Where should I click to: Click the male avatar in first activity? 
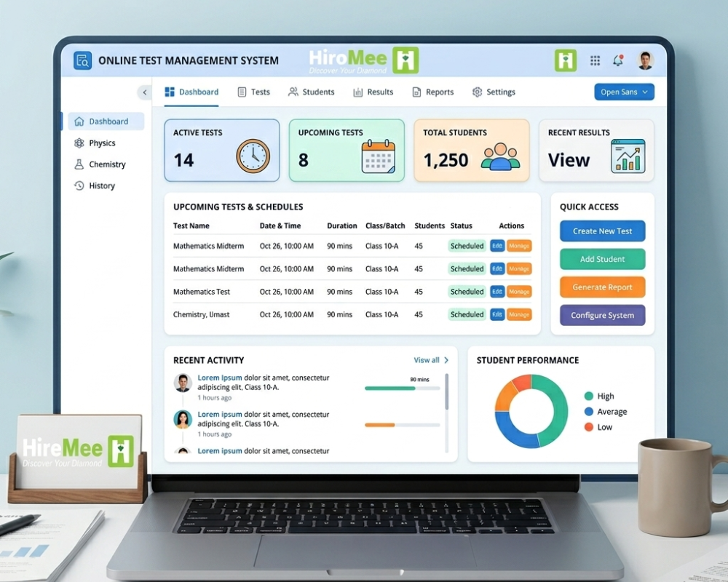pos(183,383)
